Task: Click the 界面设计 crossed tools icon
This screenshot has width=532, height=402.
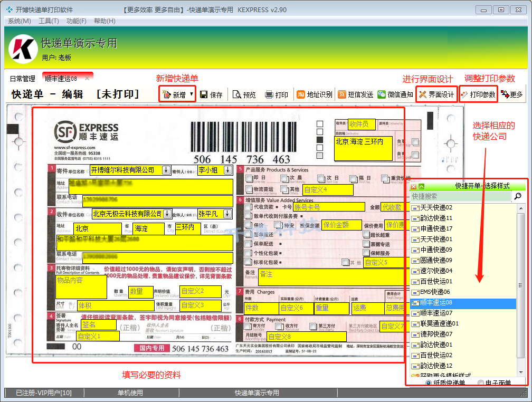Action: [x=423, y=94]
